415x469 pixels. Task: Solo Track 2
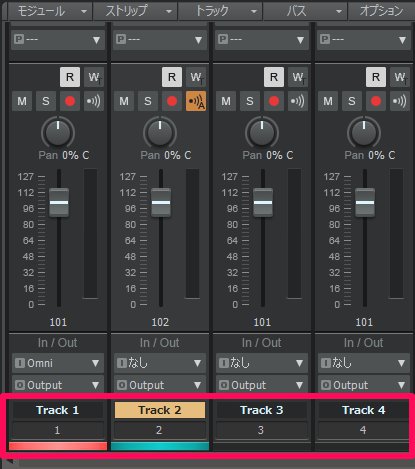pyautogui.click(x=148, y=101)
